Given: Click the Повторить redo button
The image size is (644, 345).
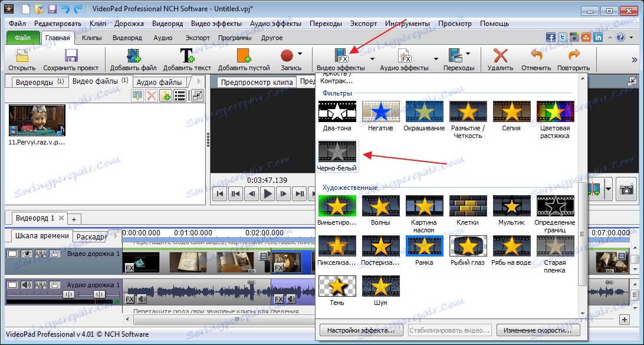Looking at the screenshot, I should coord(574,60).
